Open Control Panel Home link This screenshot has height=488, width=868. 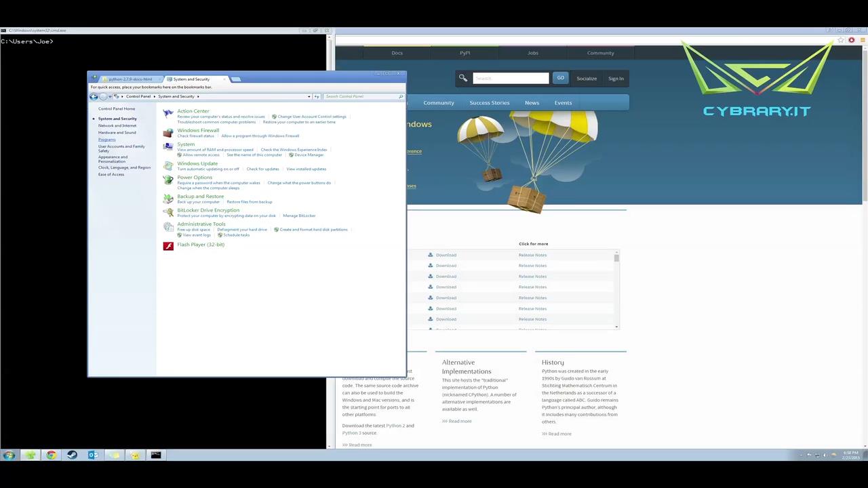117,108
